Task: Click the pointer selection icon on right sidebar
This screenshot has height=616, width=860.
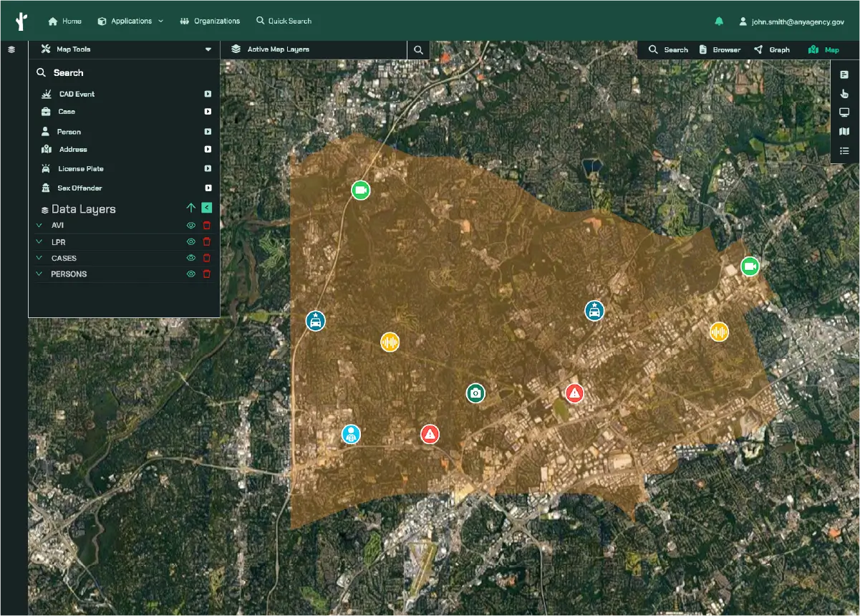Action: [x=844, y=93]
